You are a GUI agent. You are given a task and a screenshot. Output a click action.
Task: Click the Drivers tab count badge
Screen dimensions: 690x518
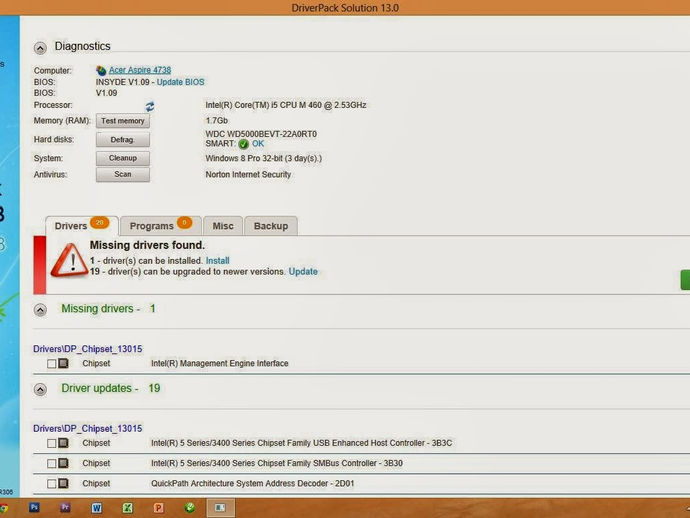click(x=99, y=223)
